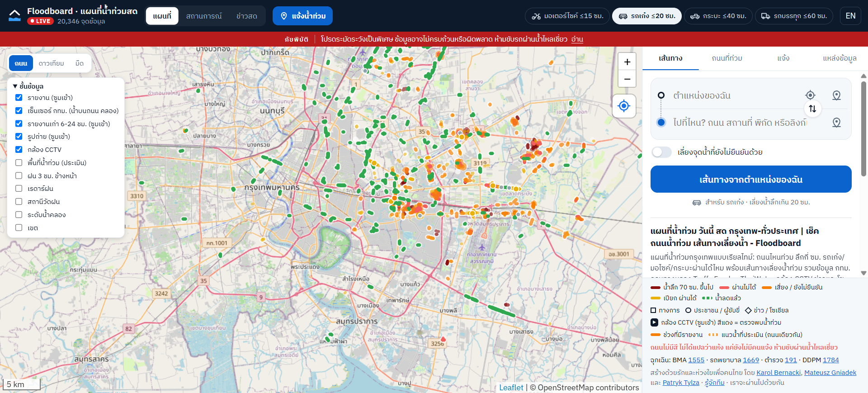Viewport: 868px width, 393px height.
Task: Click the Floodboard logo icon
Action: coord(14,15)
